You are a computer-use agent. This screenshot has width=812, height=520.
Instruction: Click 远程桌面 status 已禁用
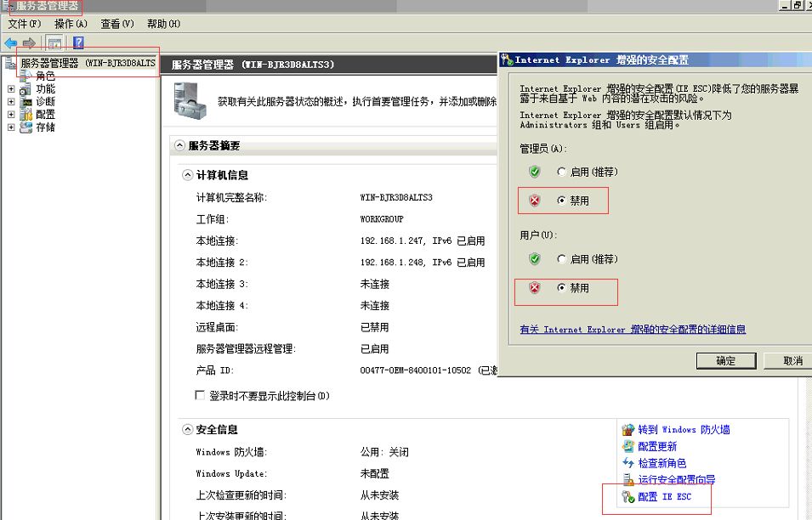coord(375,327)
